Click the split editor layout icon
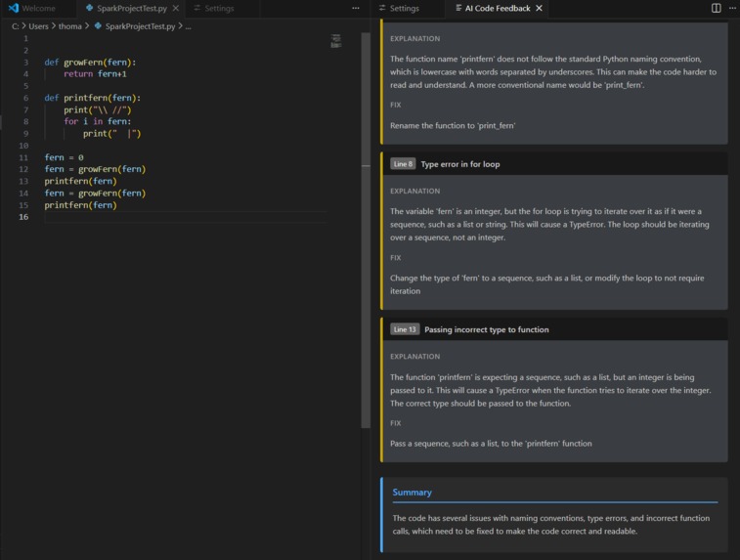 coord(716,8)
